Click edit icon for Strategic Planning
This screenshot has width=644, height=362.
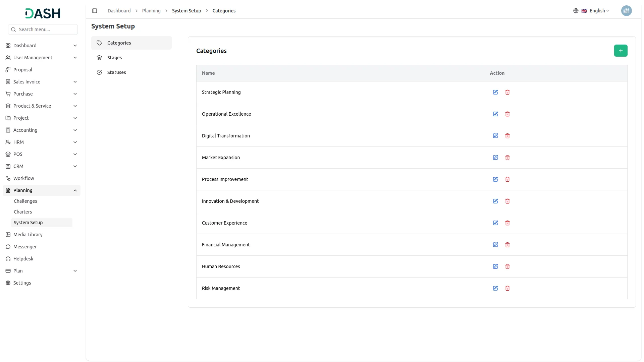point(495,92)
